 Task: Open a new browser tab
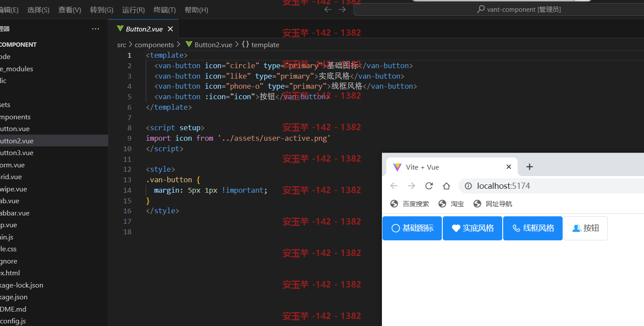(529, 166)
